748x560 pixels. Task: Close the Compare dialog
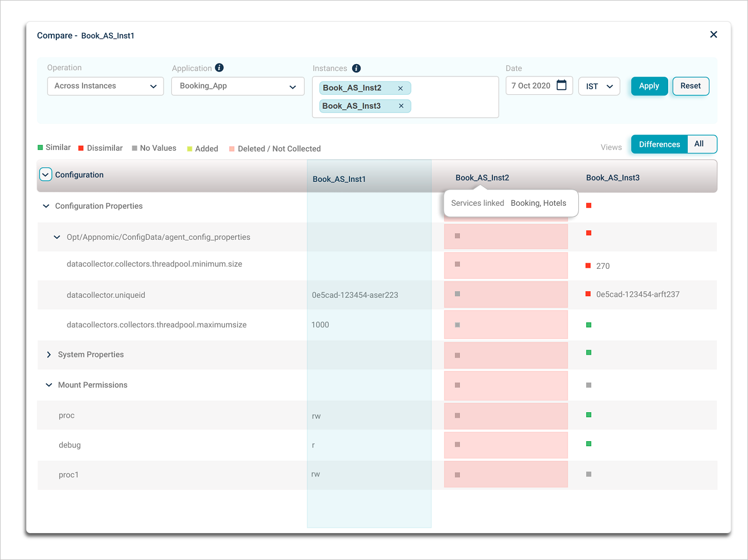coord(713,35)
